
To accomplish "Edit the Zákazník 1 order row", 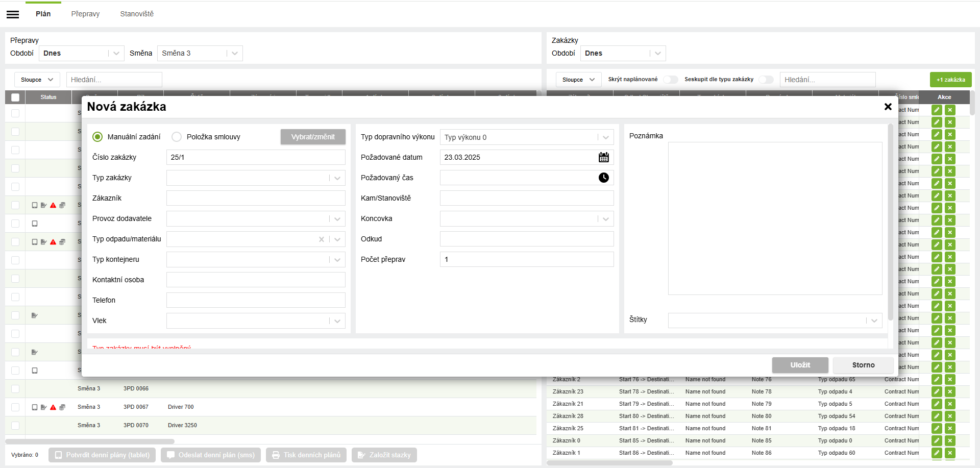I will point(937,453).
